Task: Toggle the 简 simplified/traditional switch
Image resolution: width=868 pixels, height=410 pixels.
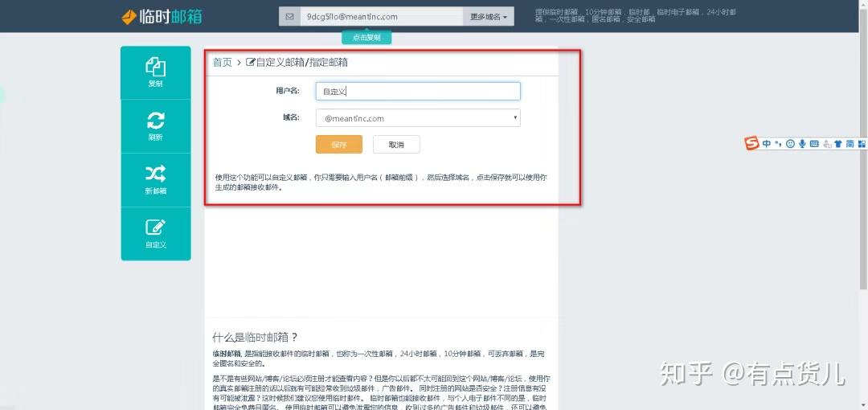Action: 850,143
